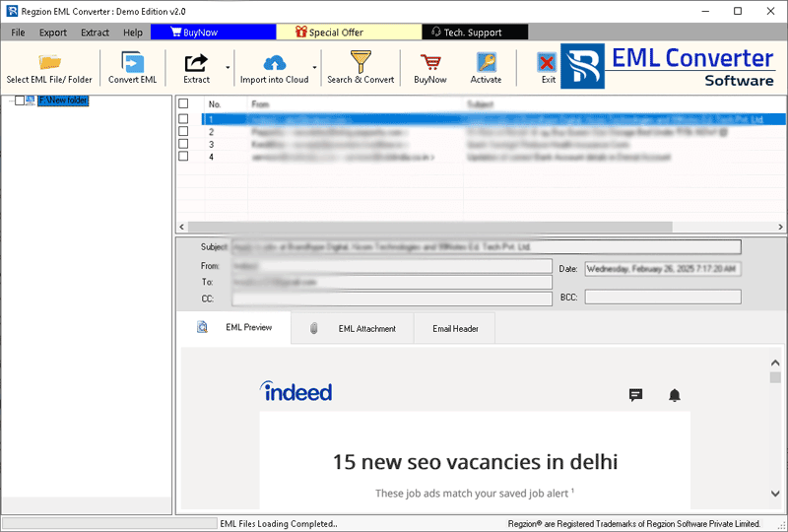The width and height of the screenshot is (788, 532).
Task: Check the box for email row 4
Action: [x=183, y=157]
